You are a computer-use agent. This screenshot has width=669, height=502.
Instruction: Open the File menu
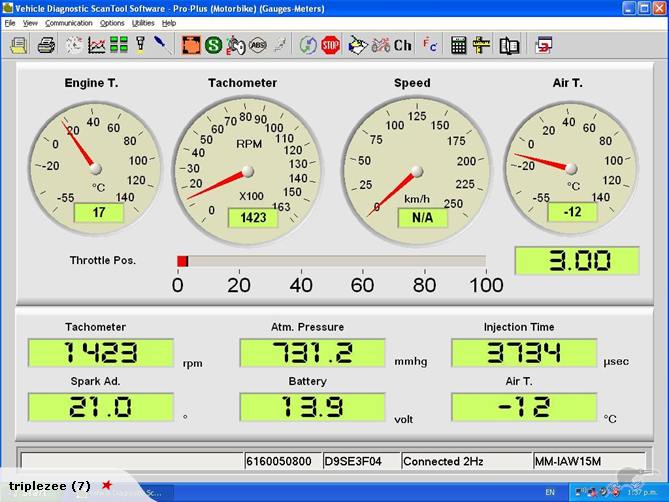[x=10, y=23]
